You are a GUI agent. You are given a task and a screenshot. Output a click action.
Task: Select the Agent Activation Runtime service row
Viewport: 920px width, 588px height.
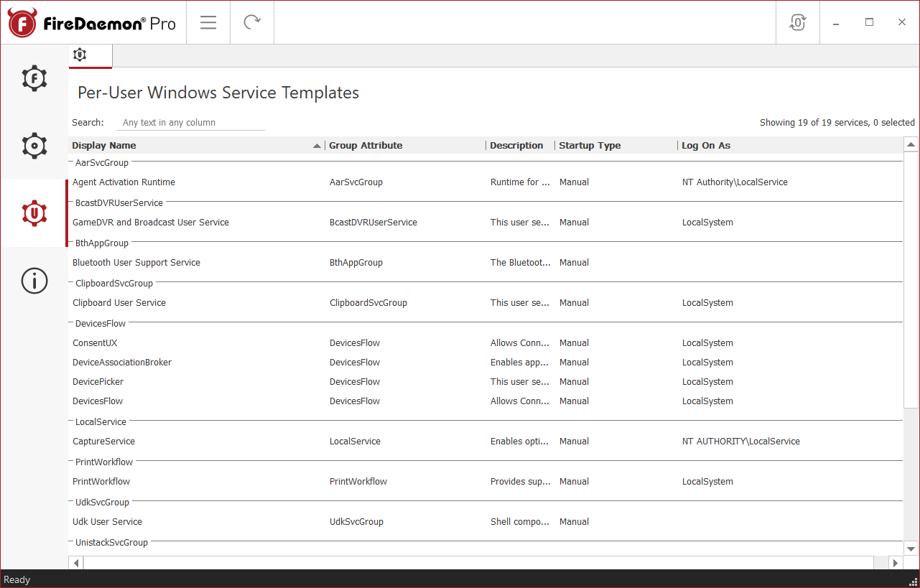pos(485,182)
